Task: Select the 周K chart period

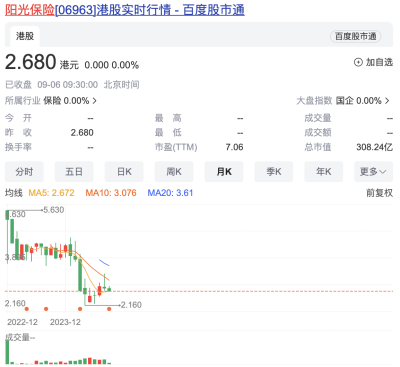Action: tap(174, 172)
